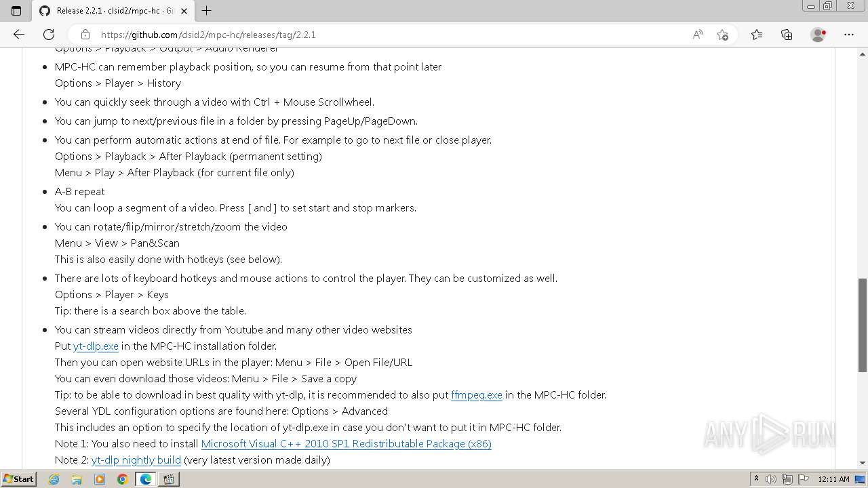Switch to Edge window in taskbar
The width and height of the screenshot is (868, 488).
click(146, 479)
